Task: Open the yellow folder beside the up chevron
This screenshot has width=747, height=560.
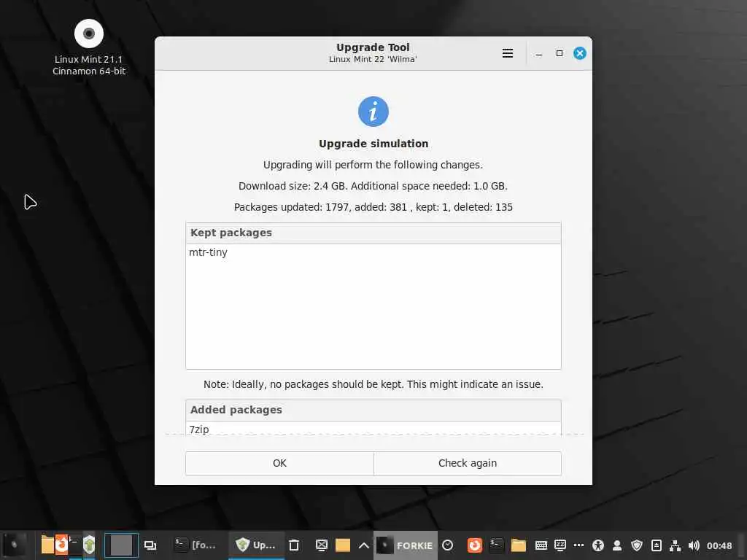Action: point(343,545)
